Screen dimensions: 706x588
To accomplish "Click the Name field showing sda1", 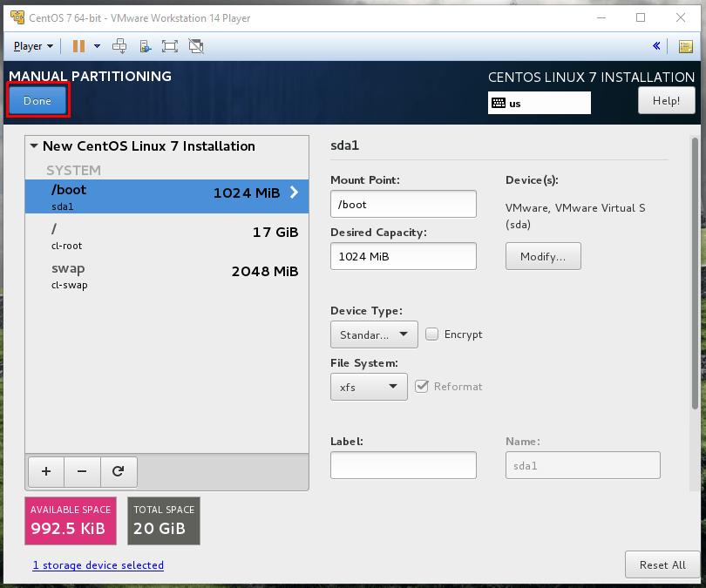I will (582, 465).
